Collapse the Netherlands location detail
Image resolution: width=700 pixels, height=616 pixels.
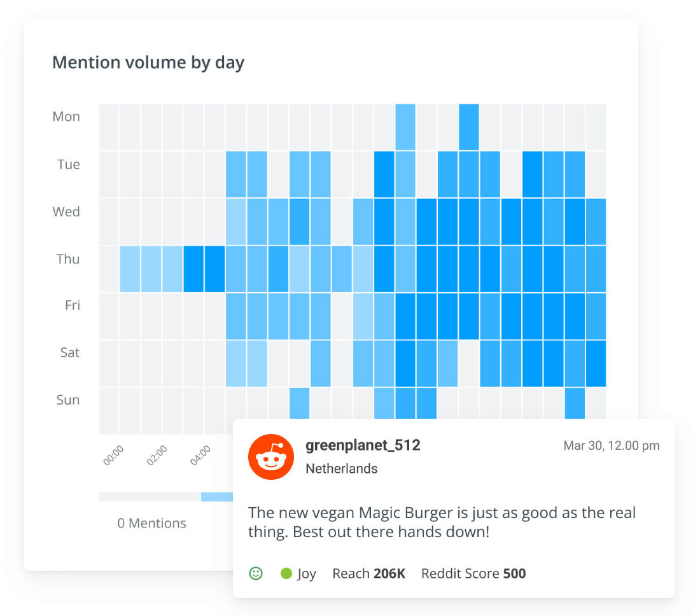click(x=342, y=468)
